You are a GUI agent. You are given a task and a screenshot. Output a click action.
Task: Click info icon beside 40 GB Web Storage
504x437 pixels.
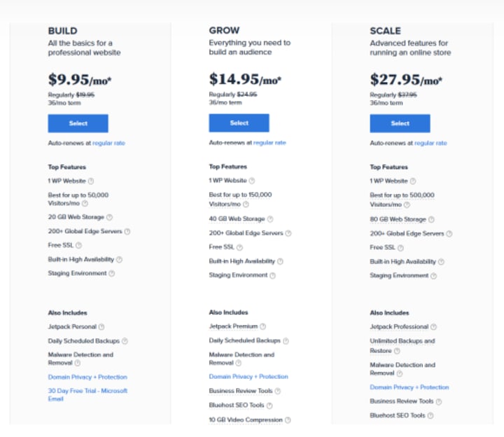[270, 219]
